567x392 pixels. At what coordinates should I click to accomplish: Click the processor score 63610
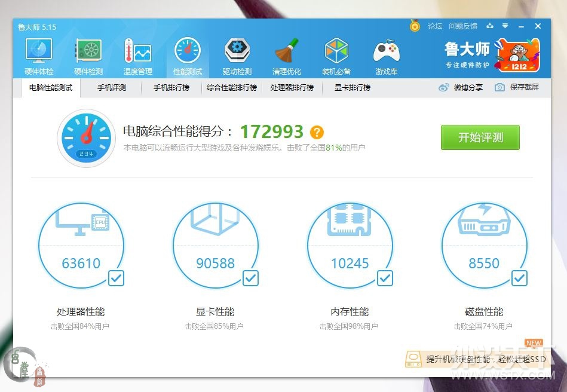point(81,264)
